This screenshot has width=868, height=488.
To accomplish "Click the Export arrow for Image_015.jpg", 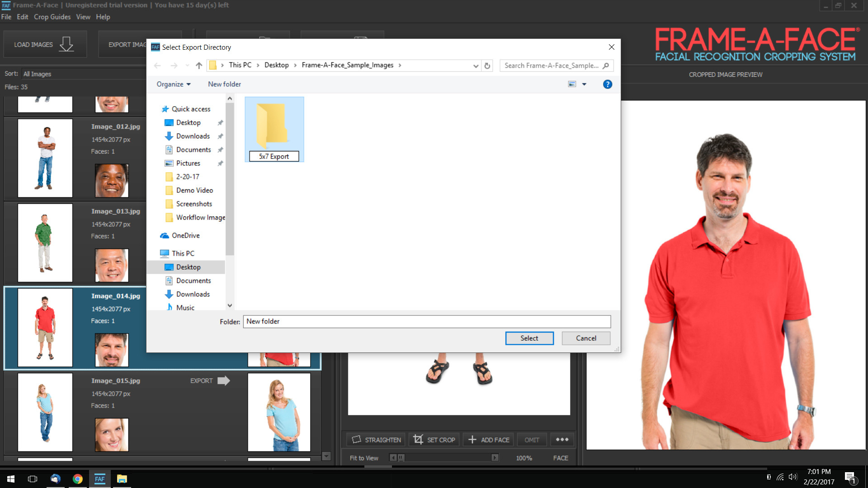I will [224, 381].
